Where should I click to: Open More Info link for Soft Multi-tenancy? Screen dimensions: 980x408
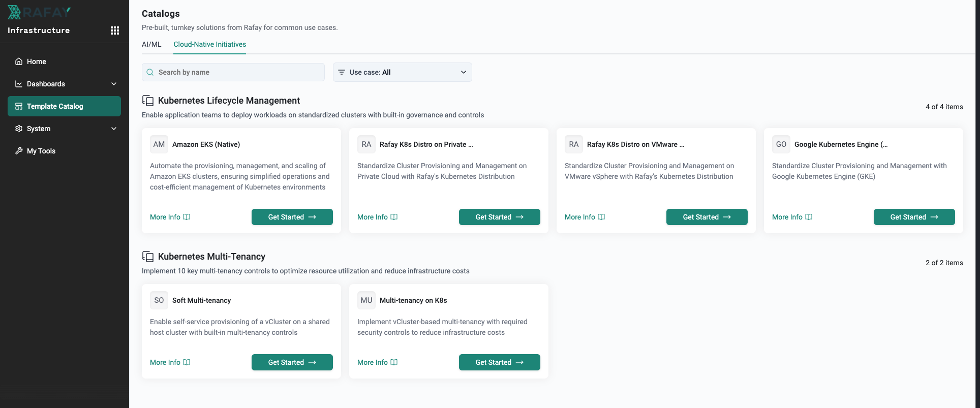170,362
